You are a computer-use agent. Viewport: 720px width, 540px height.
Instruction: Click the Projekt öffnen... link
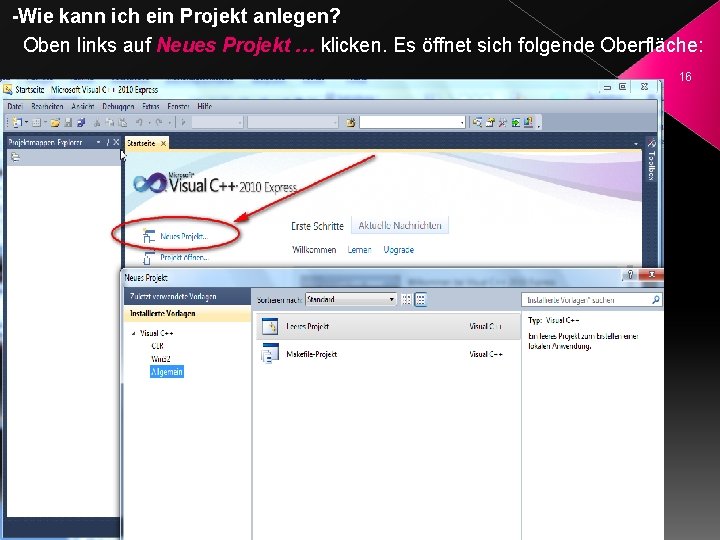tap(184, 258)
